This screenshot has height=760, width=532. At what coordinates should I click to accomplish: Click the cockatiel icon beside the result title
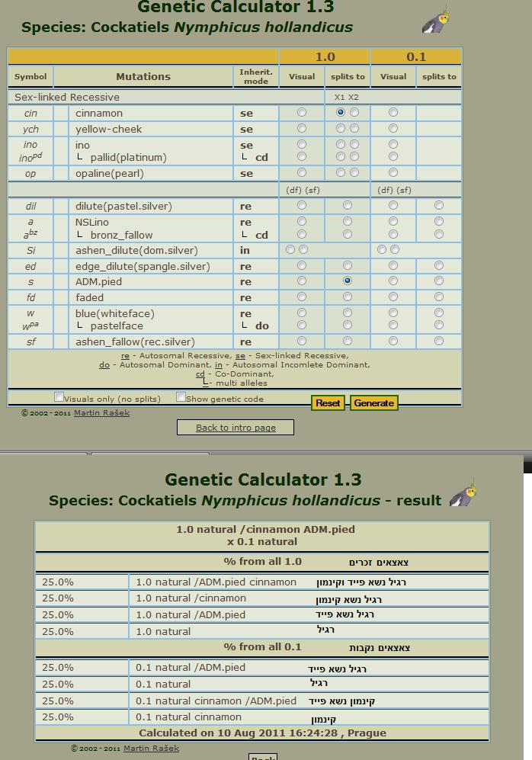click(x=463, y=495)
